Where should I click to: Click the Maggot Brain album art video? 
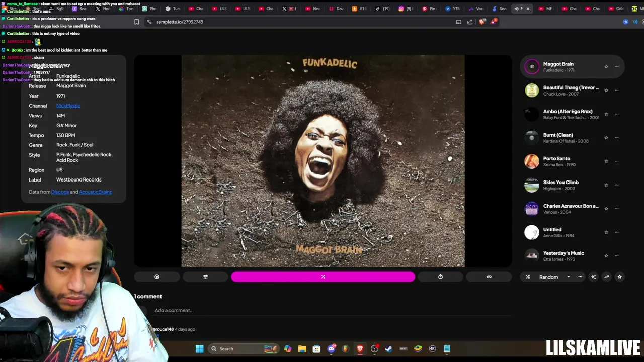click(323, 161)
